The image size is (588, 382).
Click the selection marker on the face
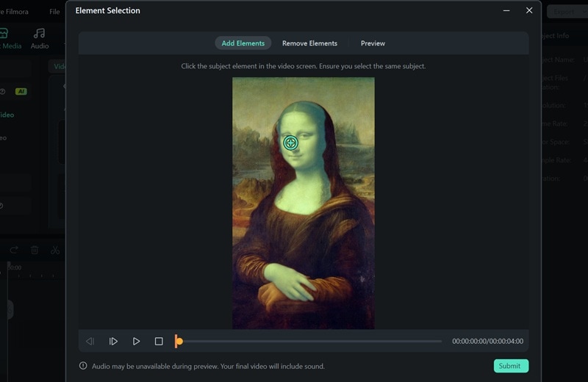pyautogui.click(x=290, y=143)
